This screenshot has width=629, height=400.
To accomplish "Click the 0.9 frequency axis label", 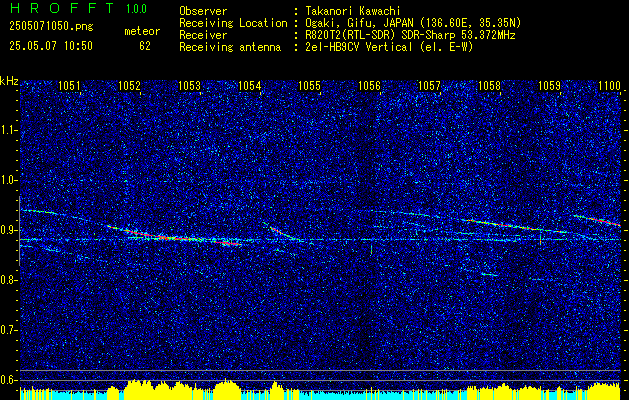I will click(x=9, y=230).
